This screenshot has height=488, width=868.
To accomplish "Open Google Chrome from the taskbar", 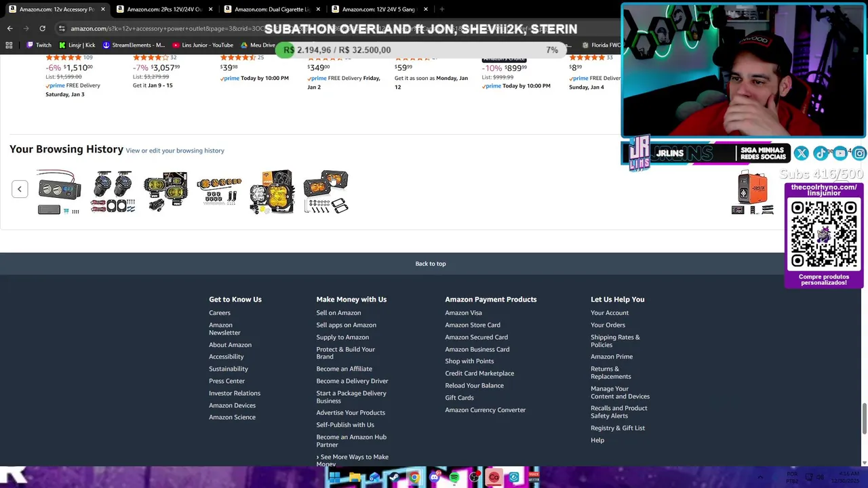I will (x=414, y=478).
